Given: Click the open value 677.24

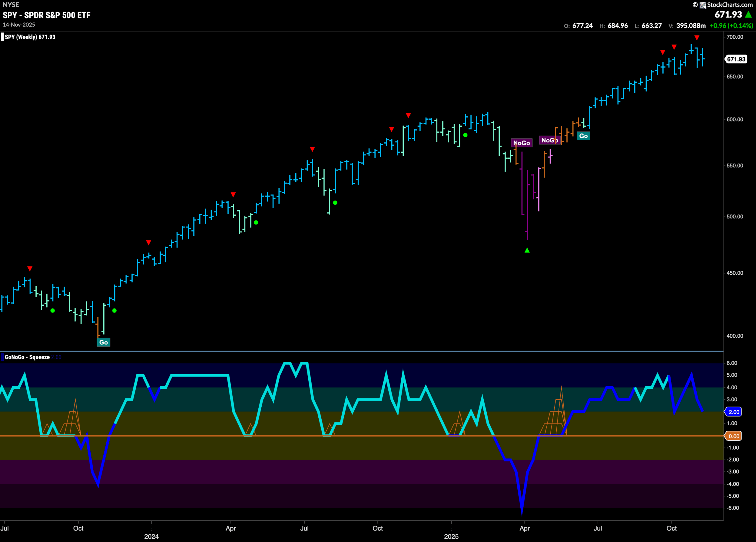Looking at the screenshot, I should coord(582,26).
